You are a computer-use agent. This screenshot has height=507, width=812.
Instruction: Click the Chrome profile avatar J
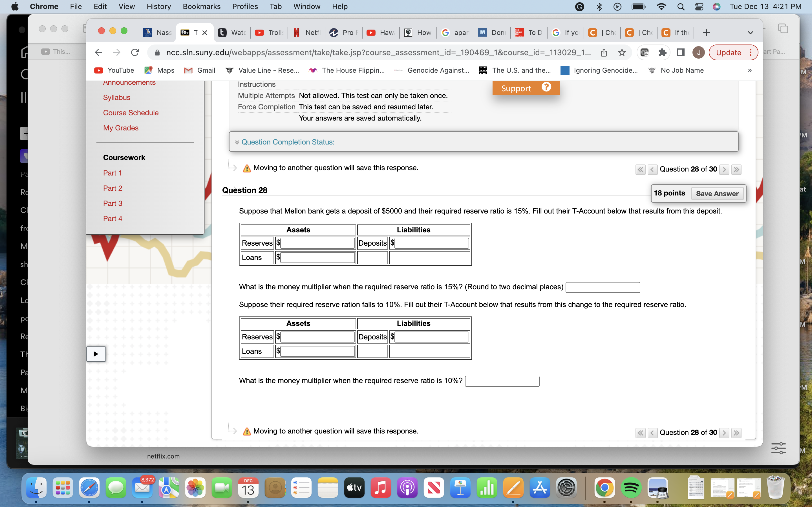click(698, 52)
